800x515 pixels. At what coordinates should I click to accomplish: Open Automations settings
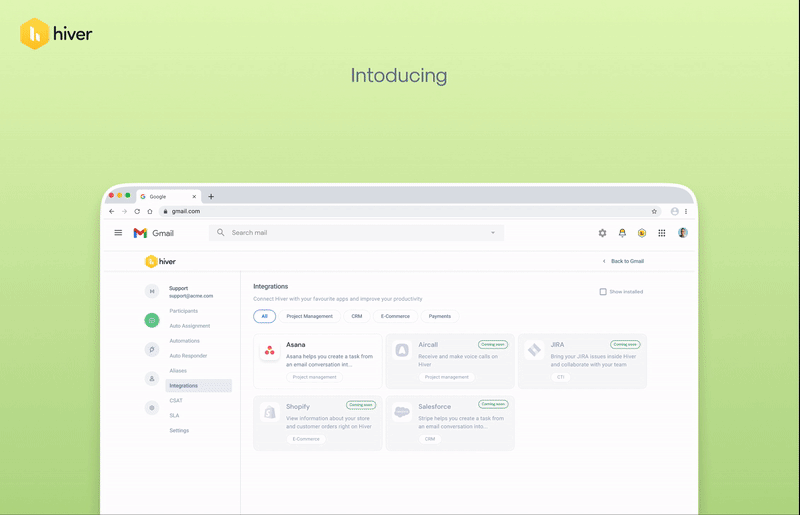click(184, 340)
